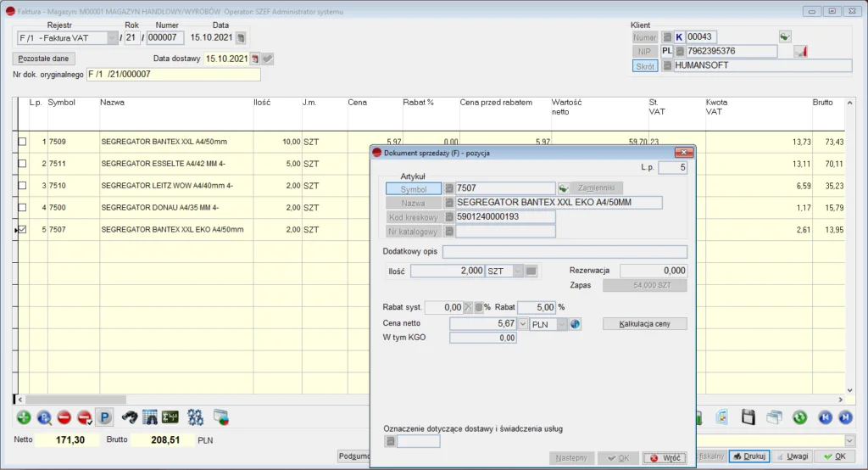Uncheck the selected row 5 checkbox
868x470 pixels.
[x=22, y=229]
